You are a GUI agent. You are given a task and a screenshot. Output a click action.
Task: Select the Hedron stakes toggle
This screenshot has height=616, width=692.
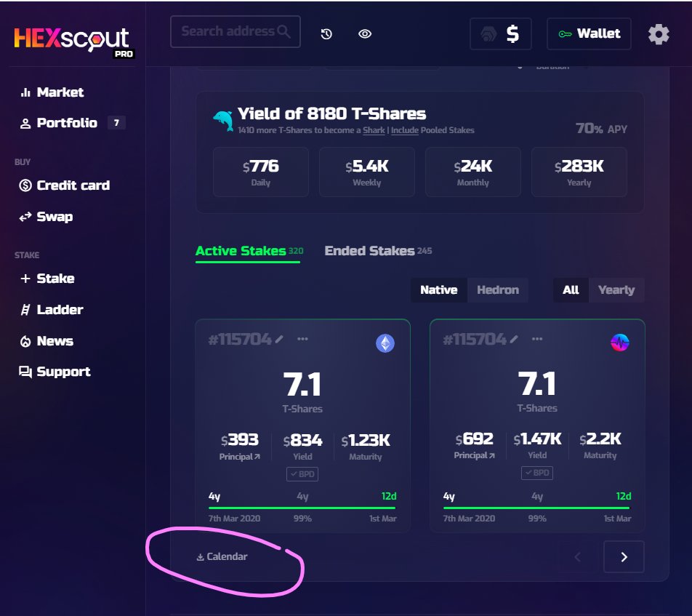click(x=498, y=290)
